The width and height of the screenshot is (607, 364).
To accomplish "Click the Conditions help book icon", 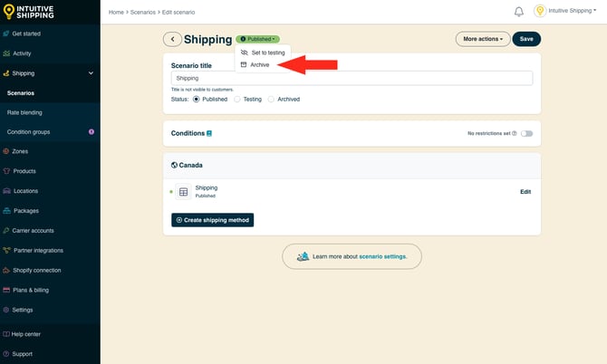I will [x=209, y=133].
